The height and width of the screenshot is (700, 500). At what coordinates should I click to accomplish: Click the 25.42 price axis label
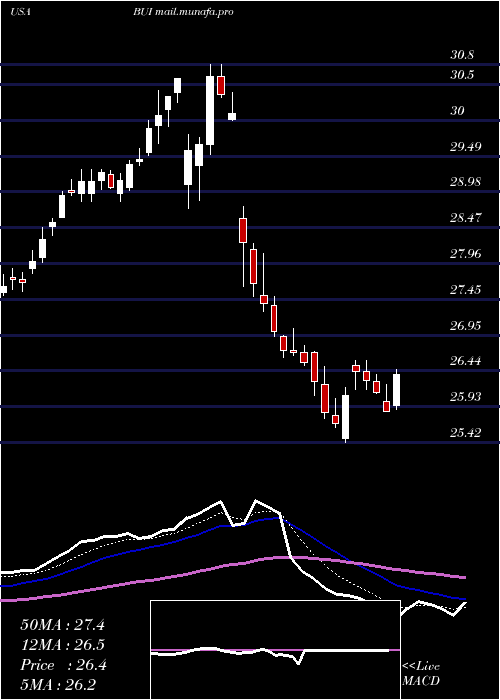465,433
